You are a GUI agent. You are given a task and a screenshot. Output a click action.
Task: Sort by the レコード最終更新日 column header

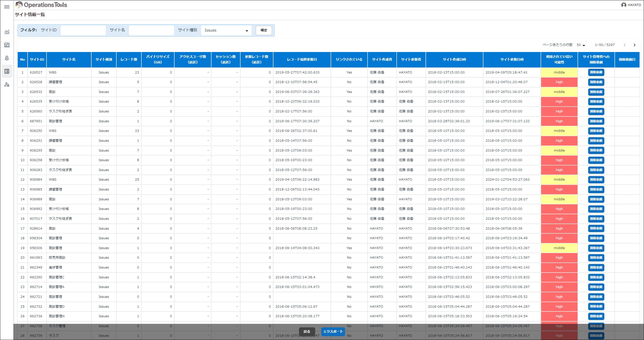pyautogui.click(x=302, y=60)
